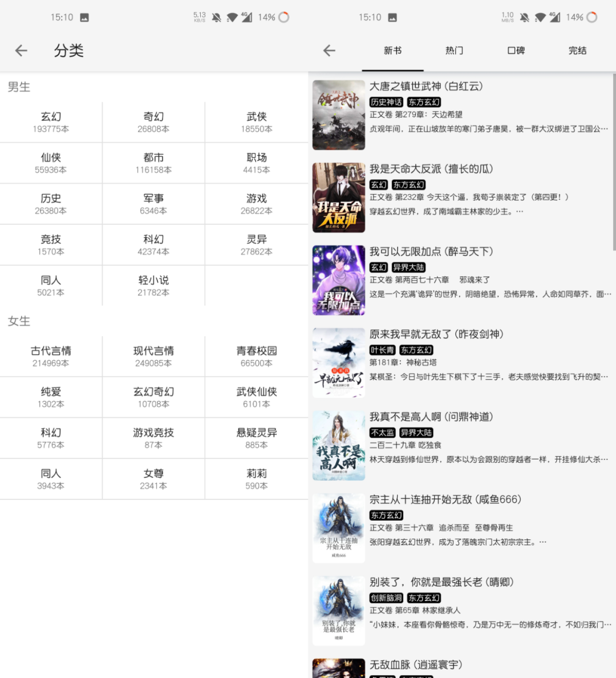Image resolution: width=616 pixels, height=678 pixels.
Task: Switch to the 新书 tab
Action: pos(392,51)
